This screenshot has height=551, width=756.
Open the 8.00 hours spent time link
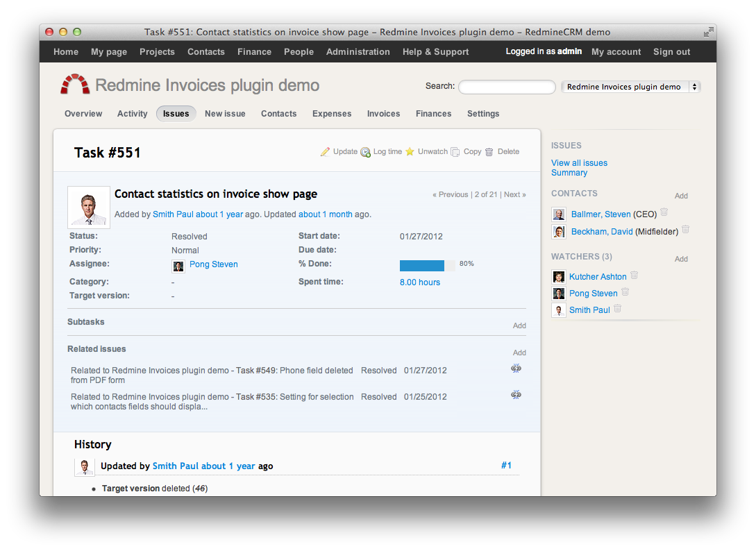click(419, 282)
